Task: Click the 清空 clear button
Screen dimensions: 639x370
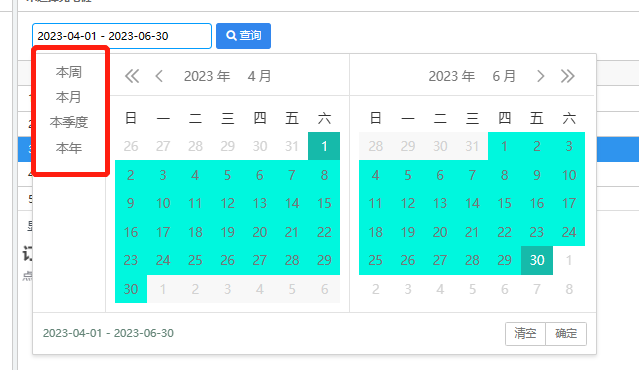Action: click(525, 334)
